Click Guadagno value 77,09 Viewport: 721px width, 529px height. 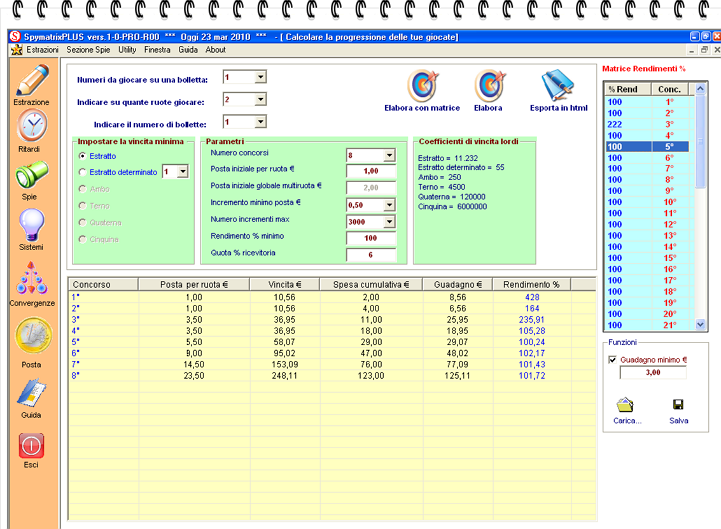pyautogui.click(x=458, y=364)
